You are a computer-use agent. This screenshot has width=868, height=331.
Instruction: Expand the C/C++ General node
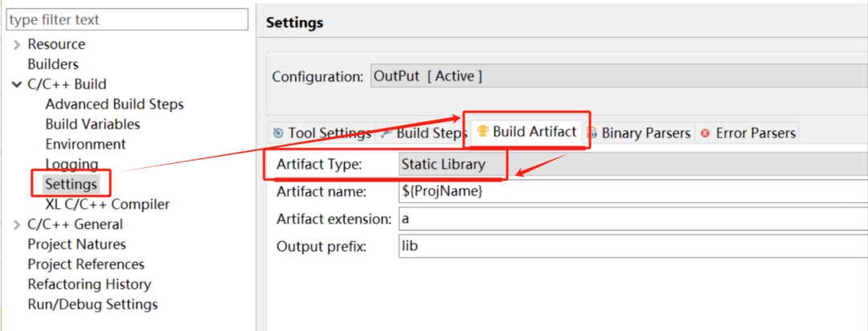tap(17, 224)
